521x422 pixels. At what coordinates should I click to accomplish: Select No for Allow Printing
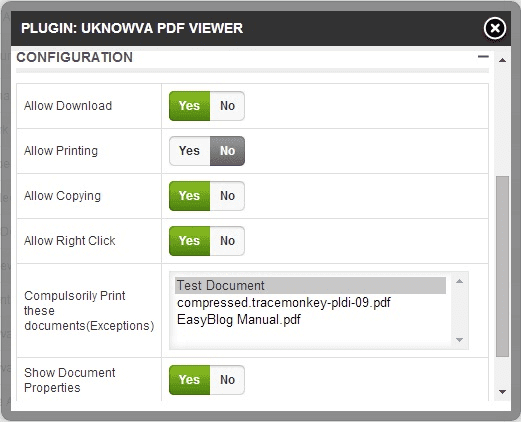(227, 151)
